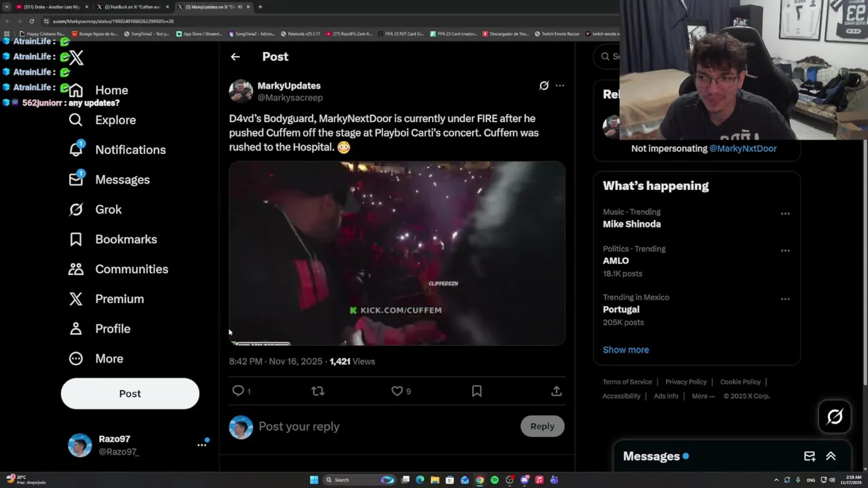The width and height of the screenshot is (868, 488).
Task: Click the grey Reply button
Action: pyautogui.click(x=542, y=426)
